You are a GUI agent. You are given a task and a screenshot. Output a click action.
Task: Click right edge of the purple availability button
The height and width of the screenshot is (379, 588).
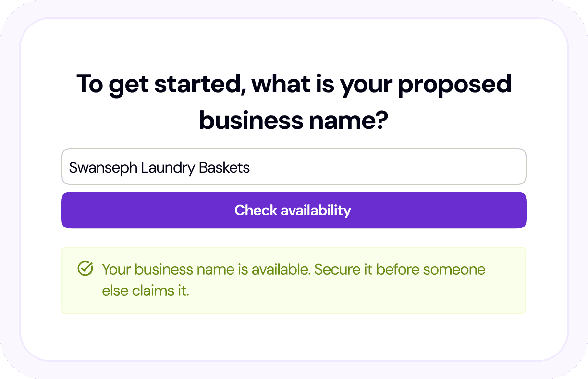[x=518, y=210]
